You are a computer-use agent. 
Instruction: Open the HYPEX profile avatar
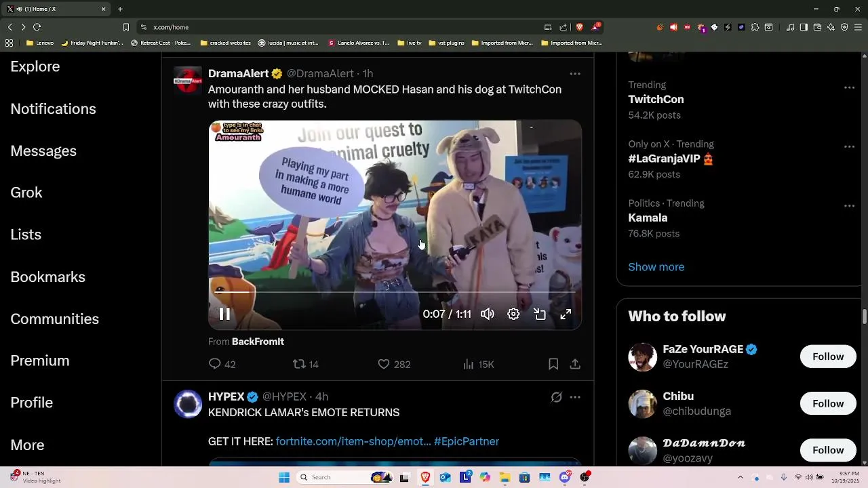[188, 403]
